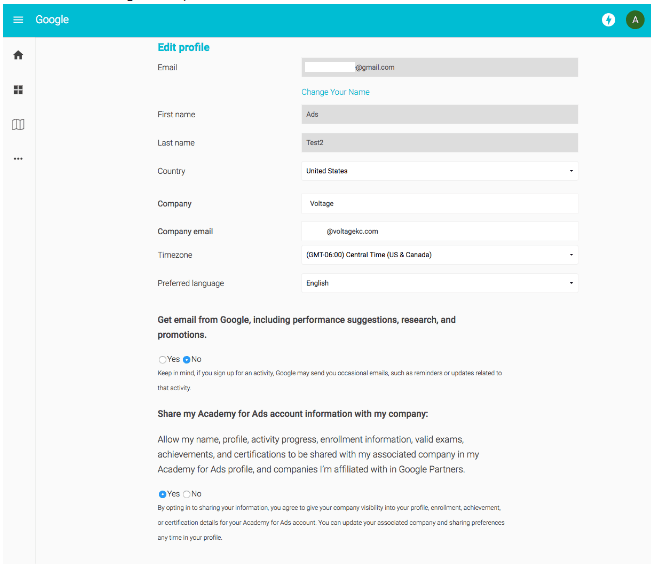The height and width of the screenshot is (567, 654).
Task: Select Yes for Google email updates
Action: coord(162,360)
